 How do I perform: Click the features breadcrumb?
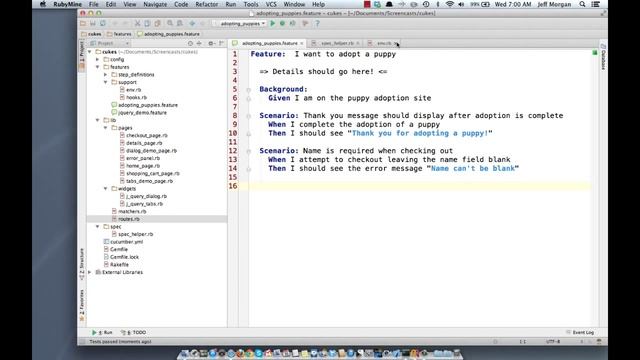[119, 34]
